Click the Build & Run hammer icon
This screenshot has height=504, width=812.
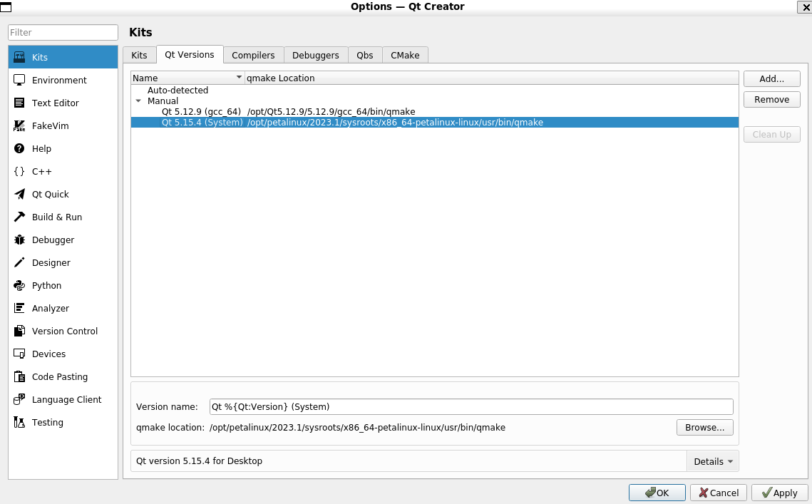[19, 217]
